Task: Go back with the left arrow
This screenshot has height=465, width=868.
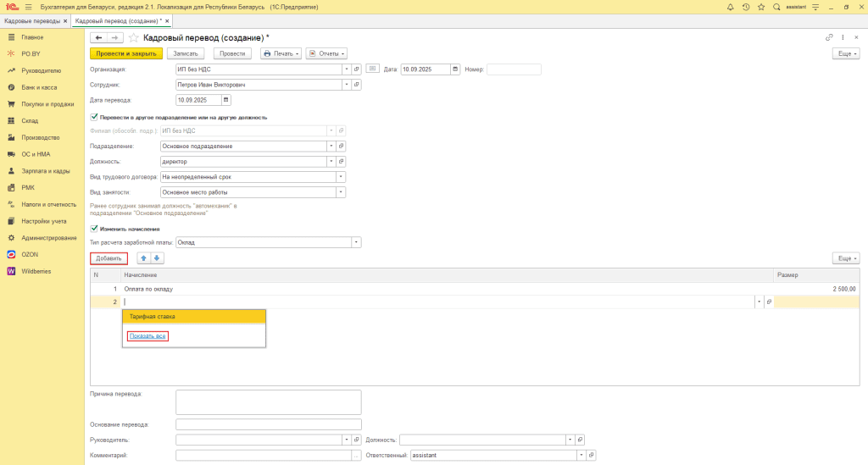Action: (x=98, y=37)
